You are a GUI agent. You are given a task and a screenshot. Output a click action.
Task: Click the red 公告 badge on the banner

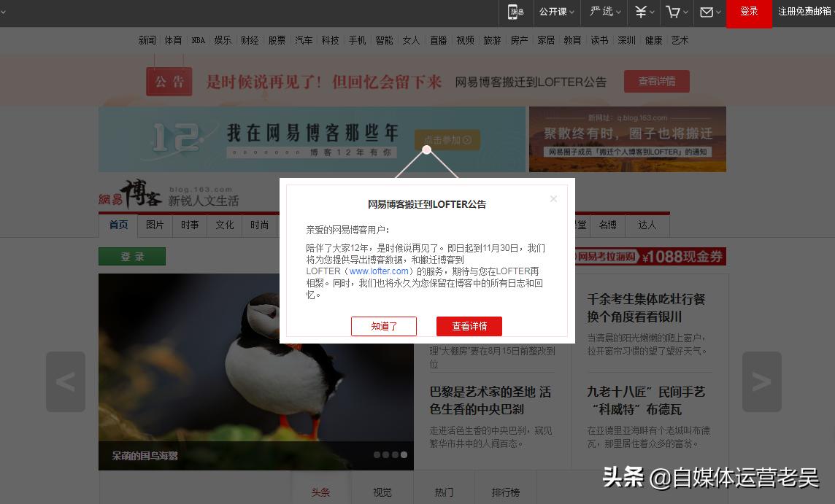point(169,81)
